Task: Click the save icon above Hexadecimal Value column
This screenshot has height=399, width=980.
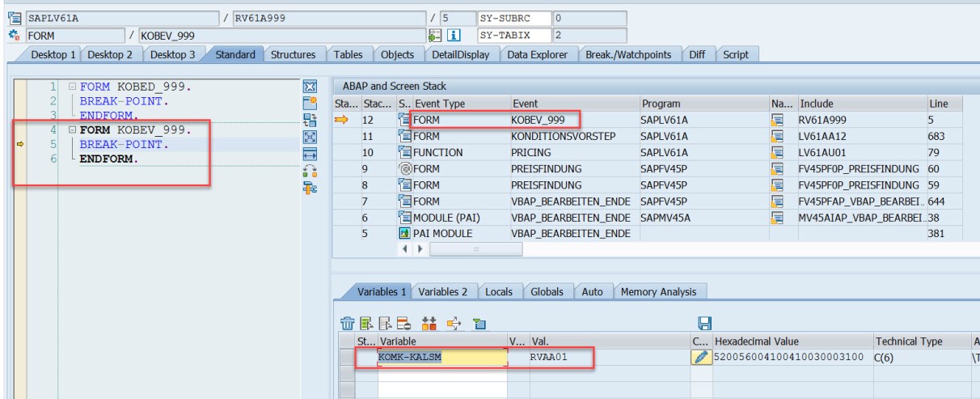Action: [x=704, y=324]
